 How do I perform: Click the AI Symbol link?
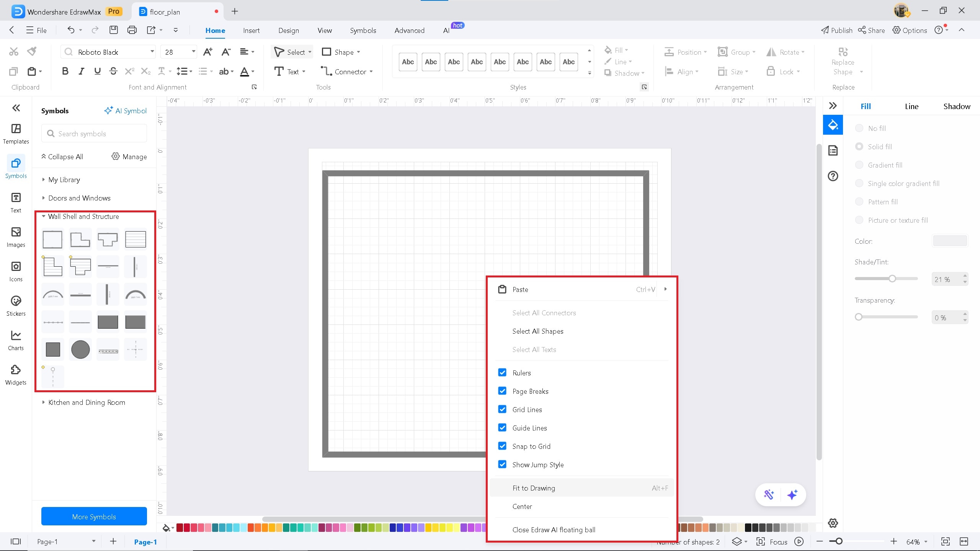pyautogui.click(x=126, y=111)
